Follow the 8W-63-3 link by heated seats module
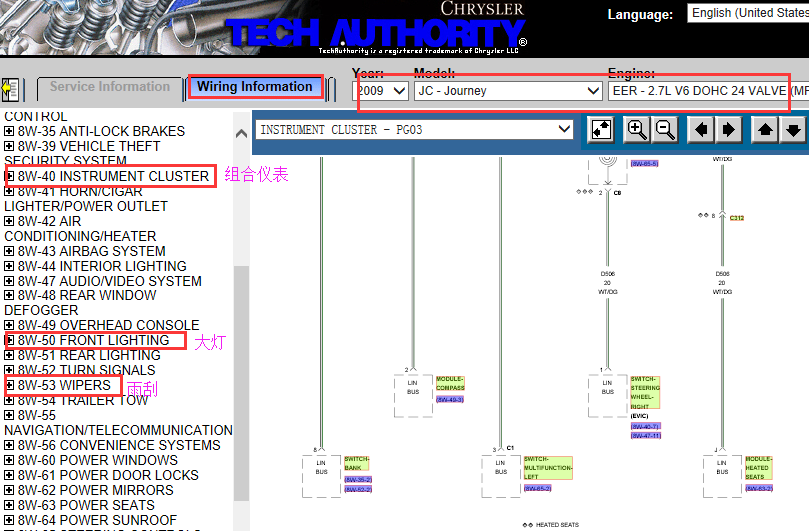Image resolution: width=809 pixels, height=531 pixels. tap(759, 488)
